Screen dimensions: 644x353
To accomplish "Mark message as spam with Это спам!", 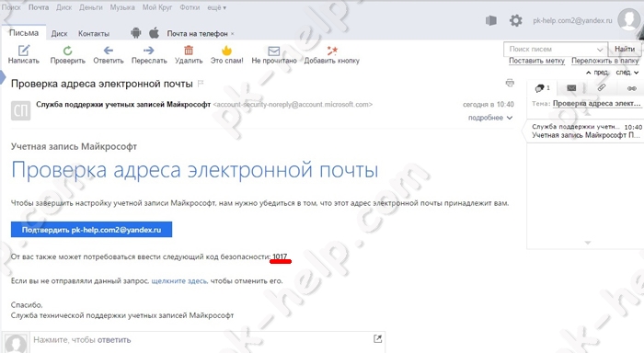I will click(x=226, y=54).
